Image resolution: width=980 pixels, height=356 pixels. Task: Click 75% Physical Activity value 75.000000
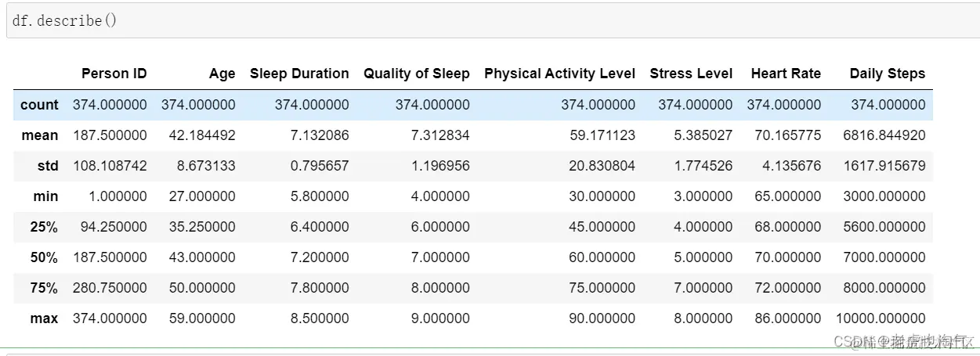pos(602,288)
